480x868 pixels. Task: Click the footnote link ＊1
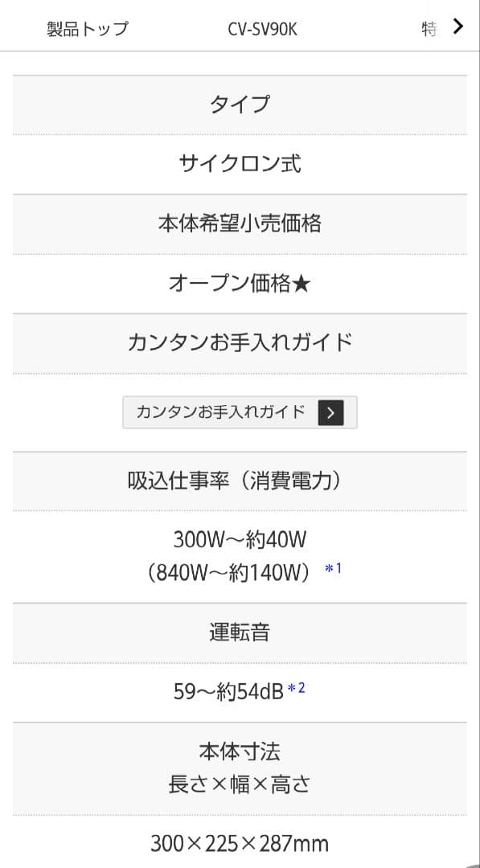pos(332,572)
